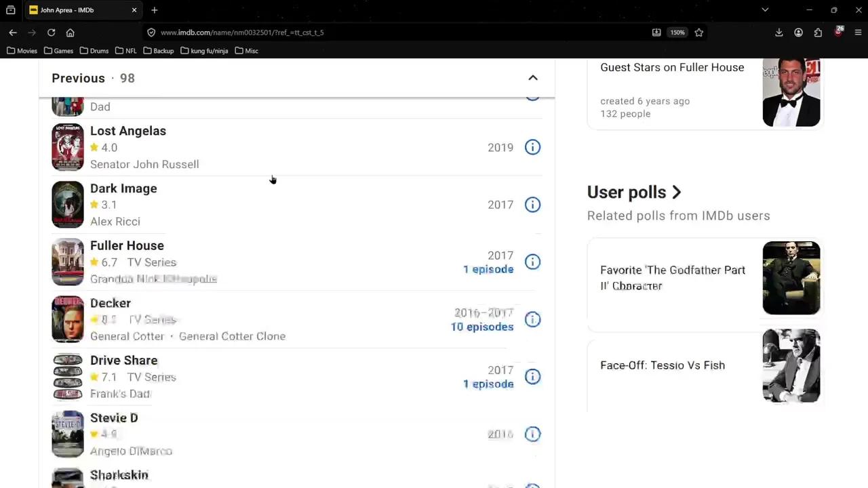
Task: Close the John Aprea - IMDb tab
Action: click(134, 10)
